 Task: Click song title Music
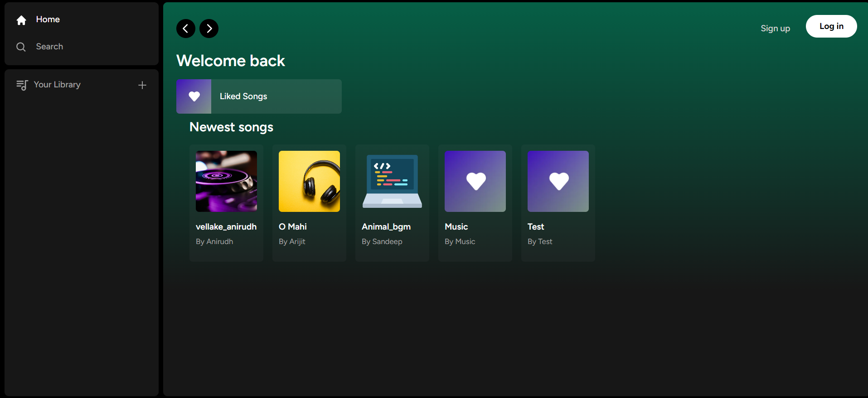pos(456,227)
